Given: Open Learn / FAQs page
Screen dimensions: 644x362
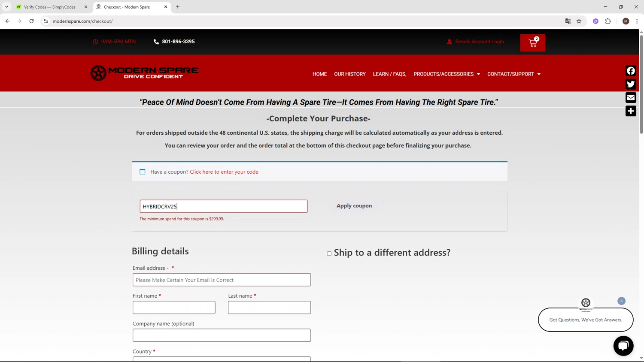Looking at the screenshot, I should (389, 74).
